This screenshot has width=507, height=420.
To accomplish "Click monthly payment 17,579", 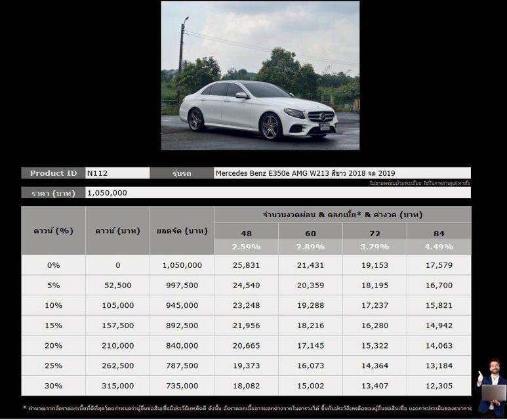I will tap(439, 265).
